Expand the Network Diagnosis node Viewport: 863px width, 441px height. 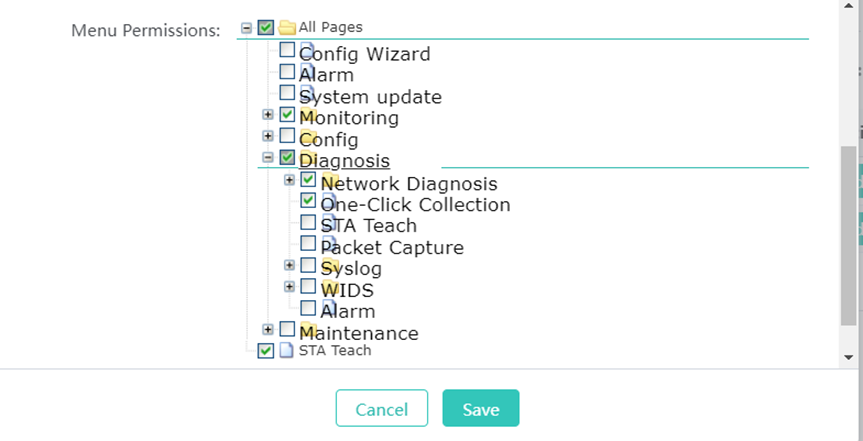[x=289, y=179]
